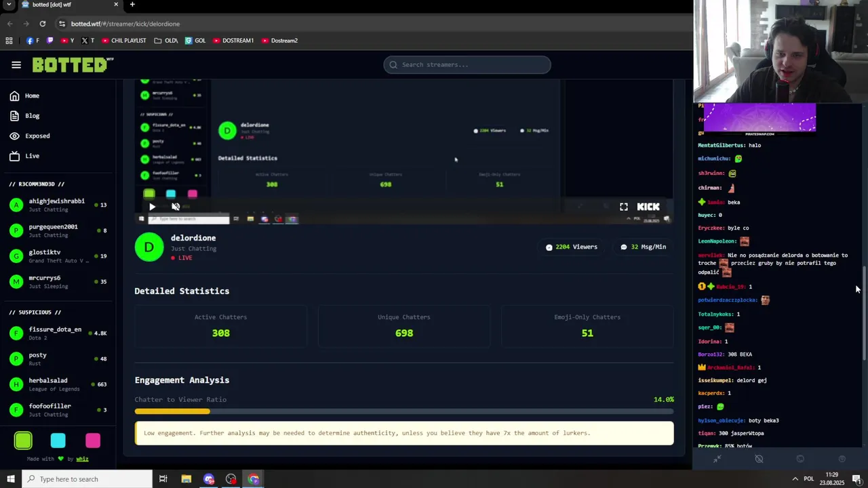
Task: Click the BOTTED site logo
Action: (x=73, y=65)
